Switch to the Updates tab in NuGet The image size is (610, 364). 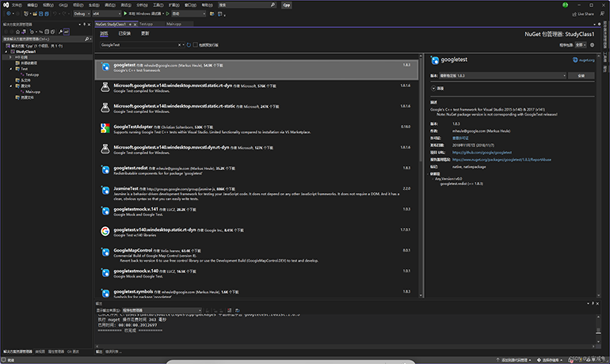coord(145,34)
